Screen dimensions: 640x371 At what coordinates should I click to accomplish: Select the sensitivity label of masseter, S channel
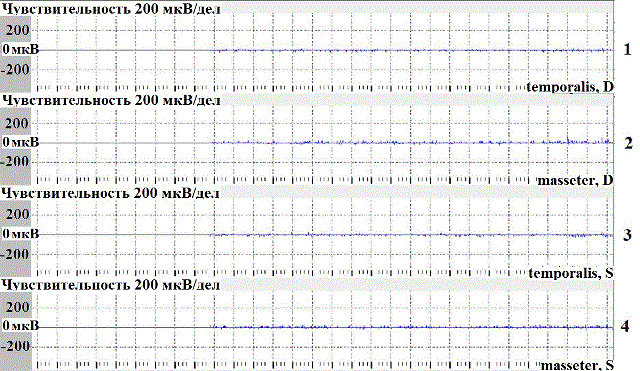coord(110,284)
